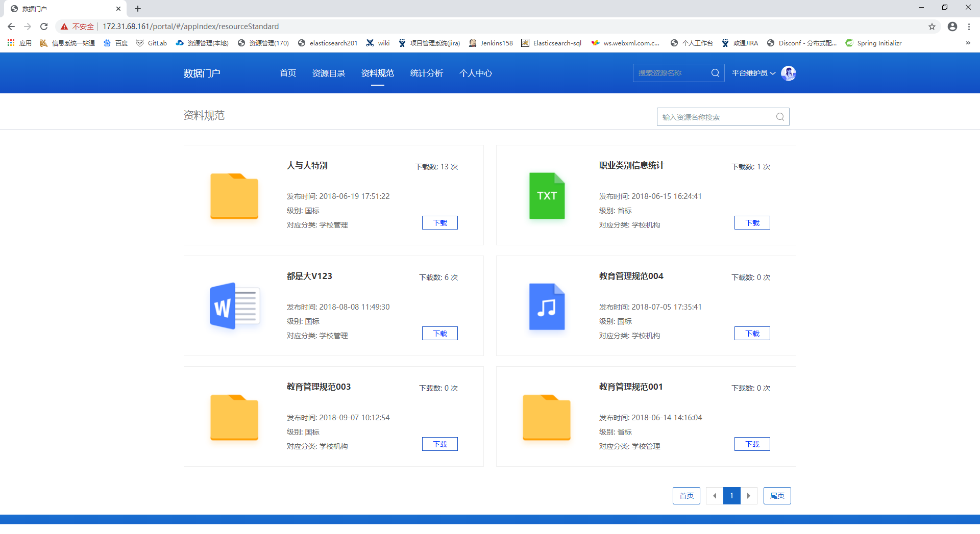Click the Word document icon for 都是大V123
Viewport: 980px width, 534px height.
pyautogui.click(x=234, y=306)
